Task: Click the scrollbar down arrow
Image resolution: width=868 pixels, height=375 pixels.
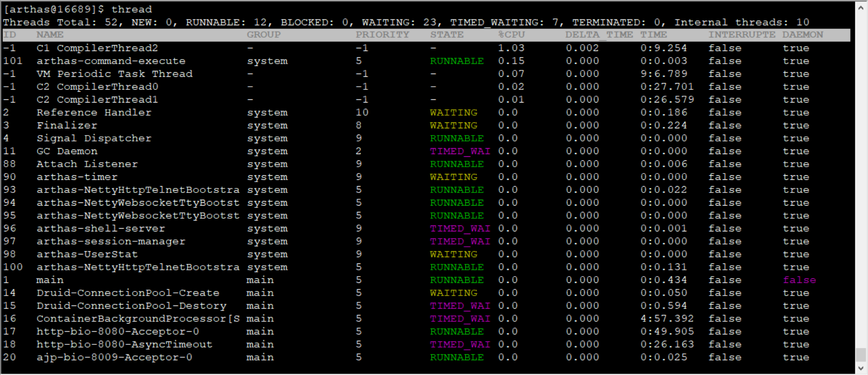Action: pos(861,367)
